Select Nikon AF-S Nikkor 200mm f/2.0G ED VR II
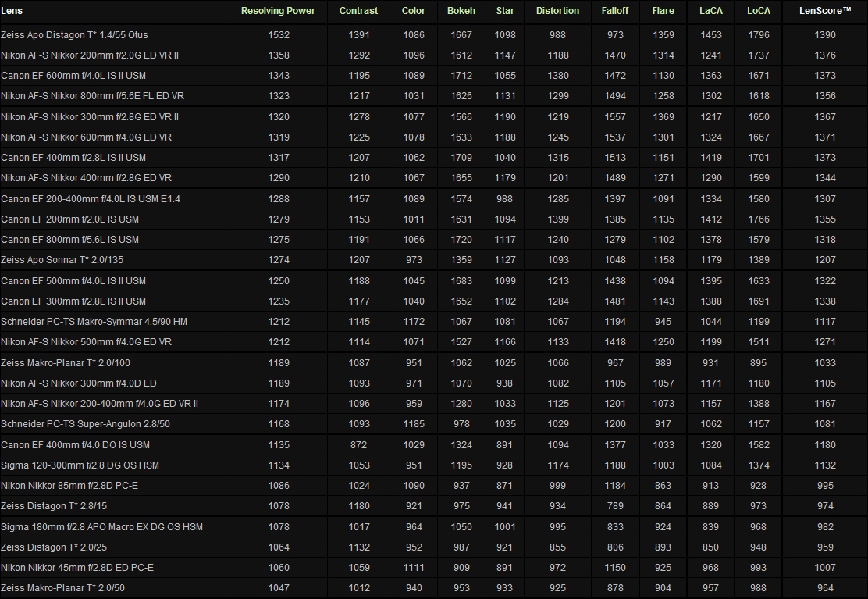Image resolution: width=868 pixels, height=599 pixels. (90, 55)
